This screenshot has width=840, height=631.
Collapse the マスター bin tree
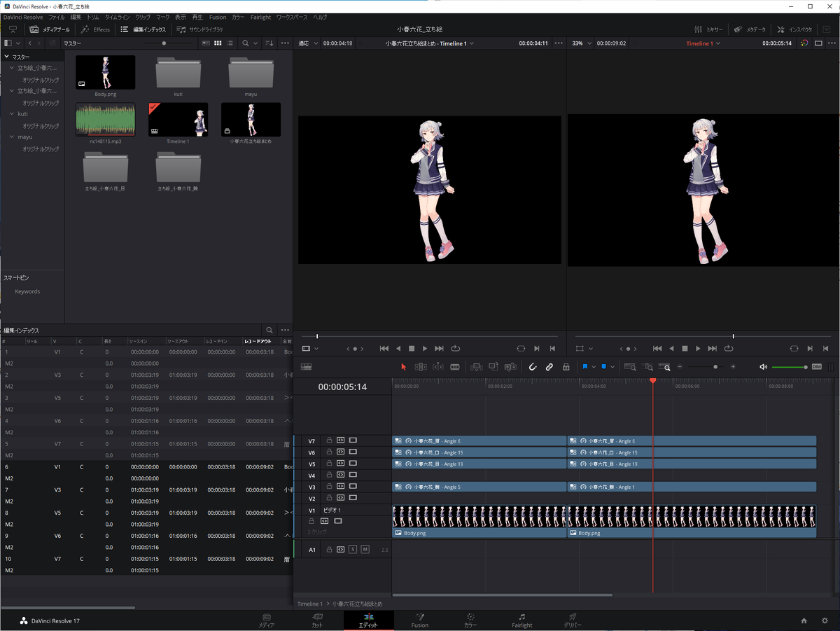point(6,57)
